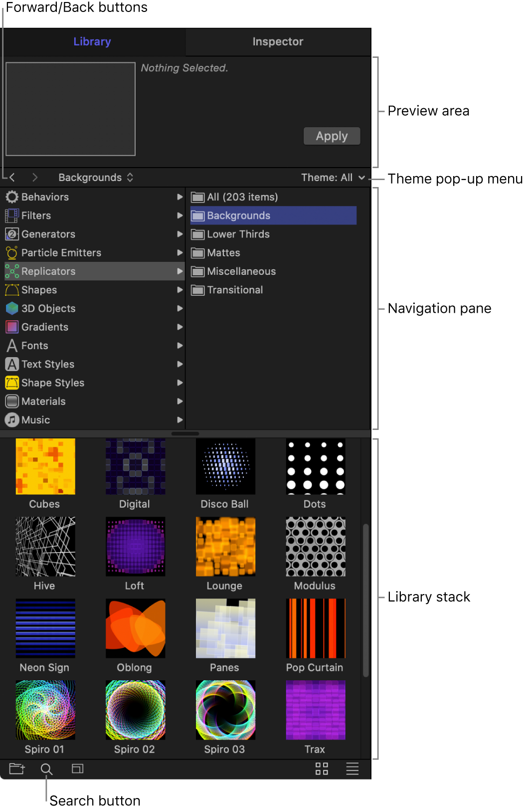The image size is (528, 812).
Task: Click the Forward navigation arrow button
Action: click(x=34, y=177)
